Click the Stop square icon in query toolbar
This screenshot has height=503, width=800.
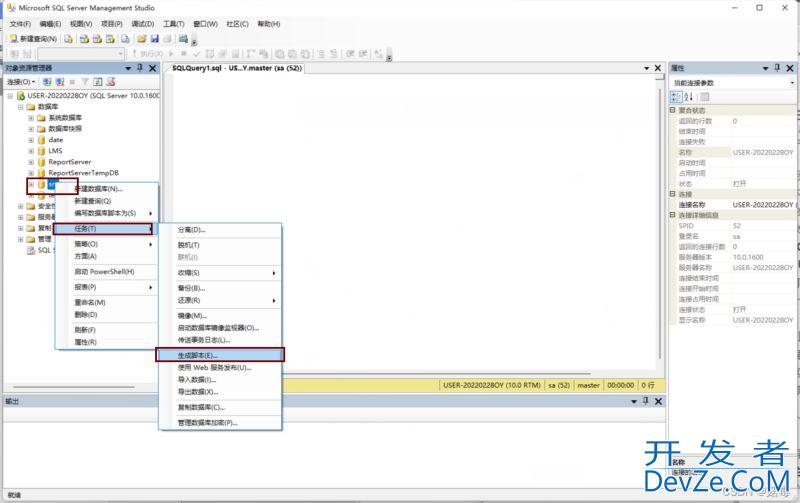[184, 54]
